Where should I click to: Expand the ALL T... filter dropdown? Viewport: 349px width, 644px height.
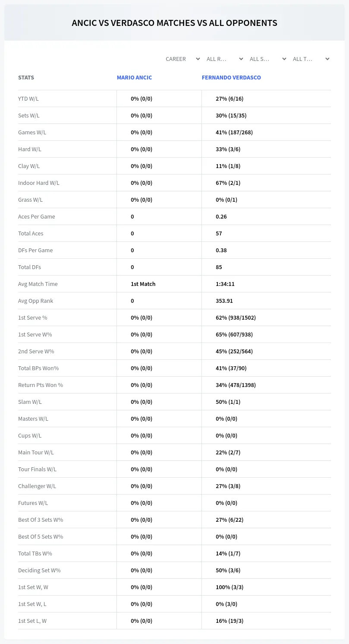coord(311,59)
